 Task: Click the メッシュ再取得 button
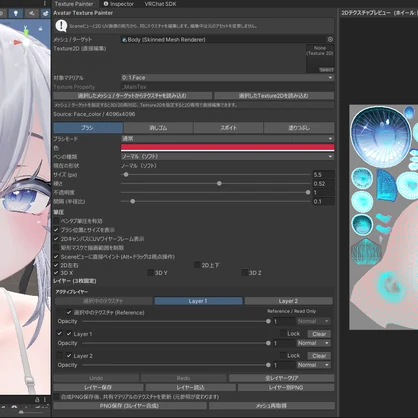271,406
